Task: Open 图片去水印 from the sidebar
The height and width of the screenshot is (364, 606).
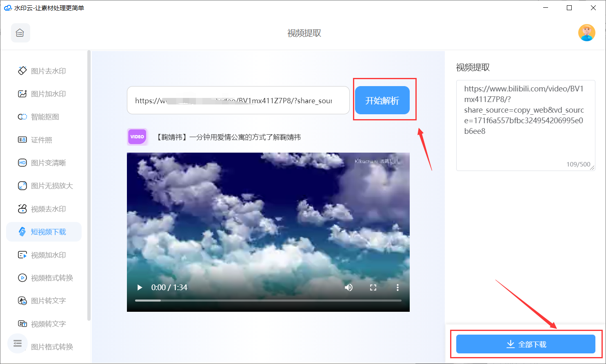Action: tap(44, 71)
